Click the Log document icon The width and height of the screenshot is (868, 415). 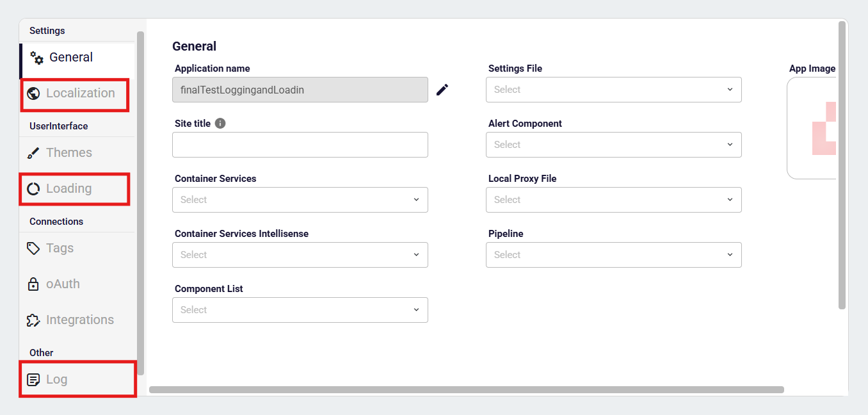(33, 380)
